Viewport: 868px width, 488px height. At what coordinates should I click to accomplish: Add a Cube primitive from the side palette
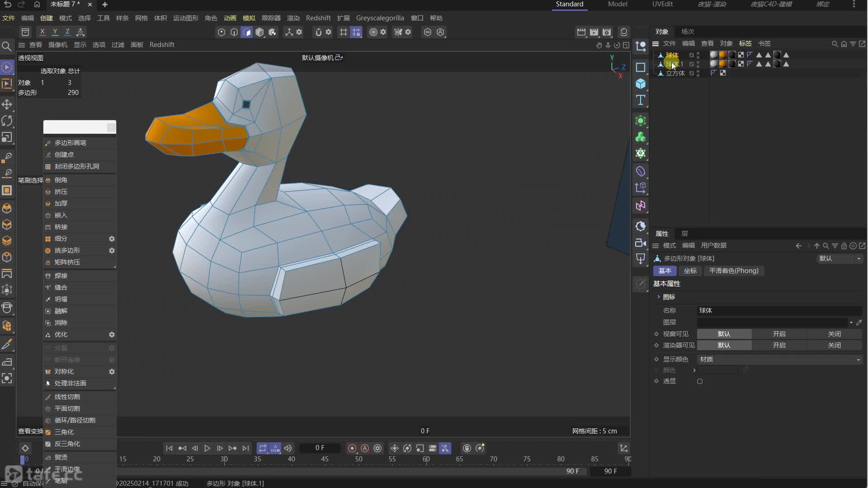641,84
